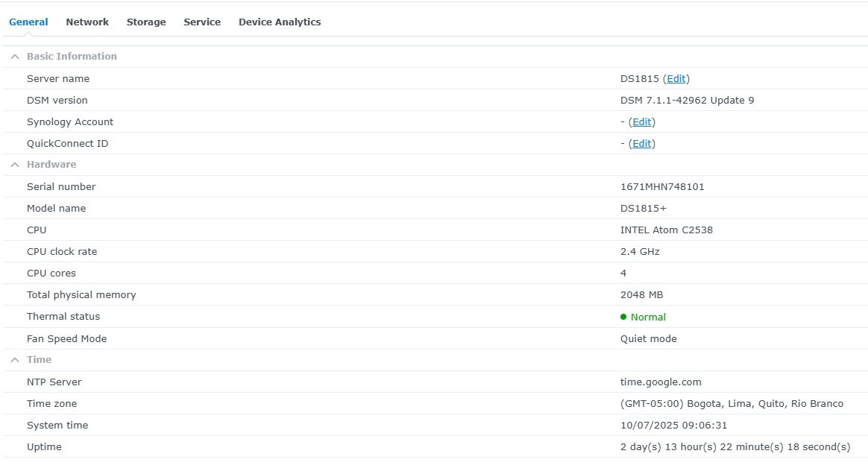Viewport: 868px width, 474px height.
Task: Click the time.google.com NTP server value
Action: point(661,382)
